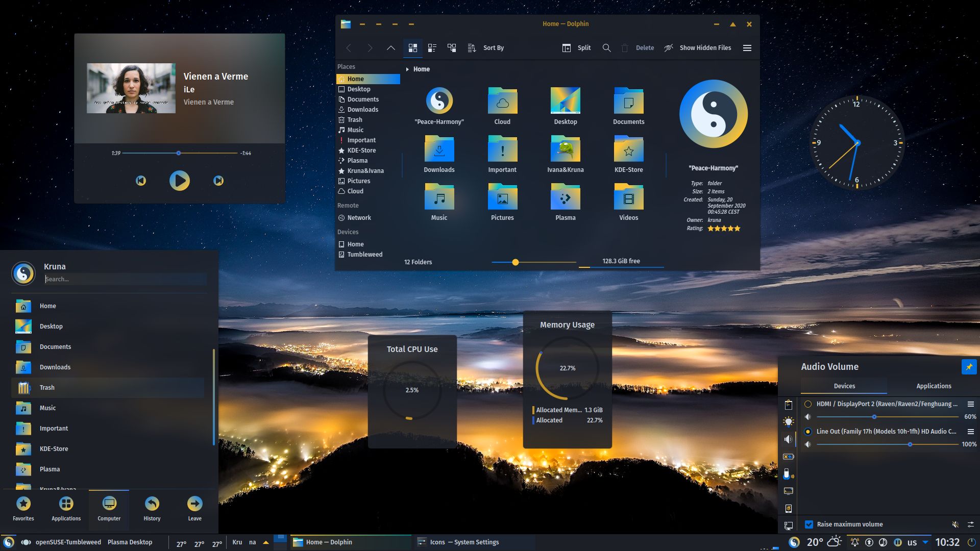This screenshot has width=980, height=551.
Task: Open the Applications category in app launcher
Action: (x=66, y=509)
